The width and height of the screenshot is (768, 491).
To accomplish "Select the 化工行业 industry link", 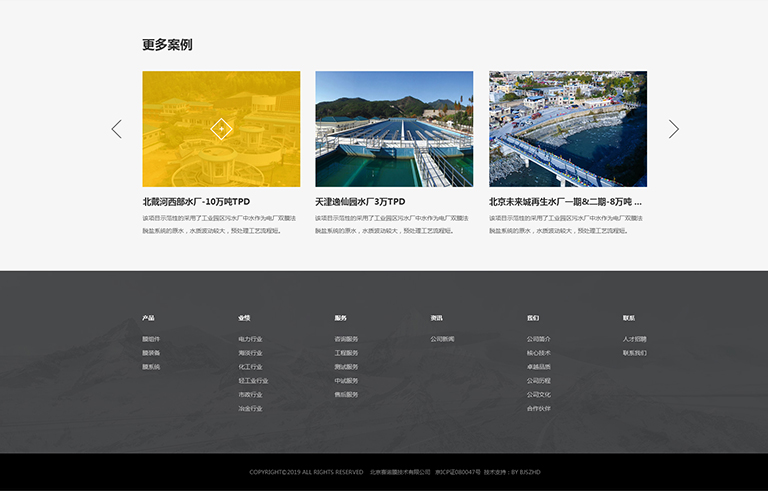I will tap(250, 367).
